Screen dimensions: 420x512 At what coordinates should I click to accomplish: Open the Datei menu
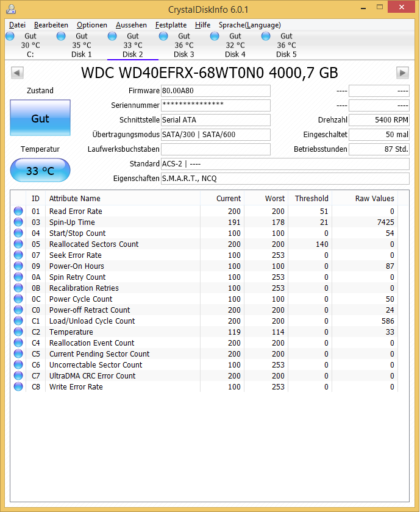17,25
